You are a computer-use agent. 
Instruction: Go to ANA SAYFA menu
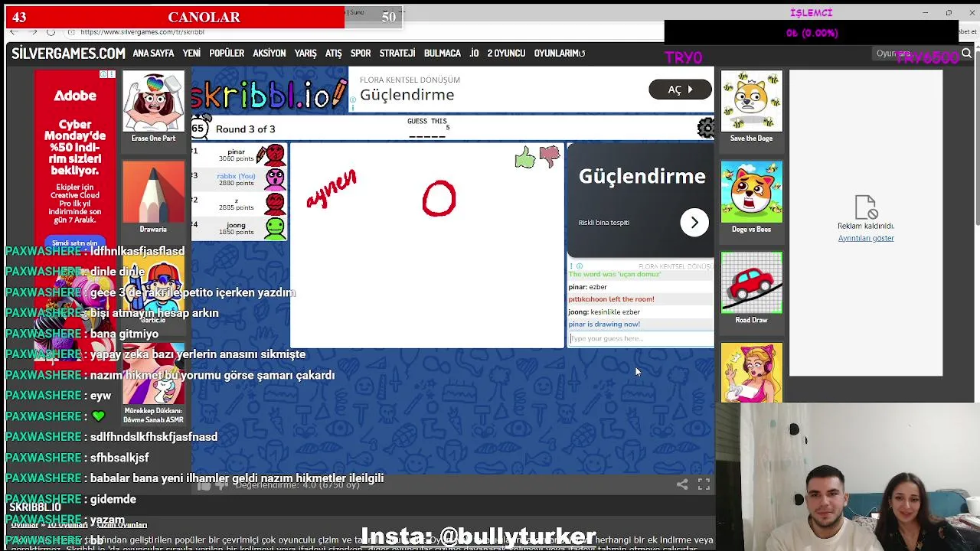[x=153, y=54]
